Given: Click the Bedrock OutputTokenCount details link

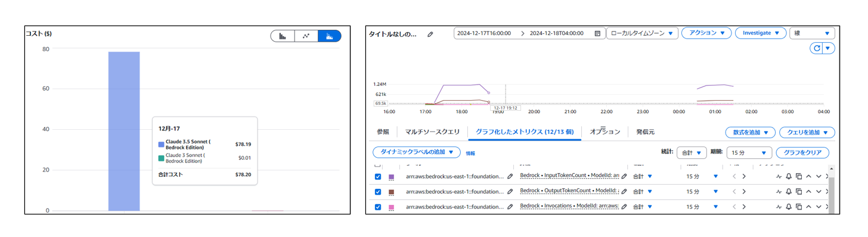Looking at the screenshot, I should (x=569, y=191).
